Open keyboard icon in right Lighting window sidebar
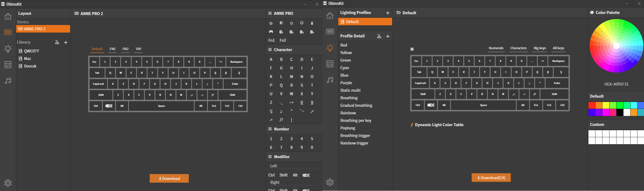Screen dimensions: 644x191 point(330,31)
